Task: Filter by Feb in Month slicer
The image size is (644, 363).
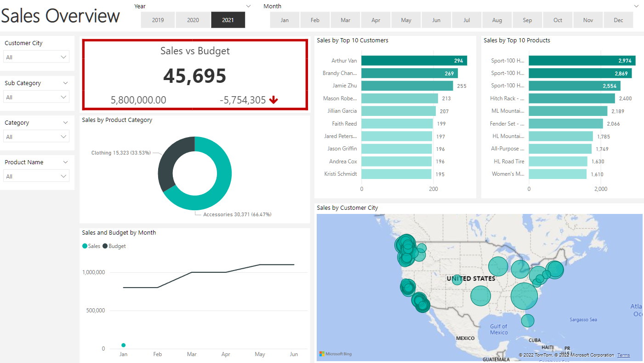Action: (x=315, y=20)
